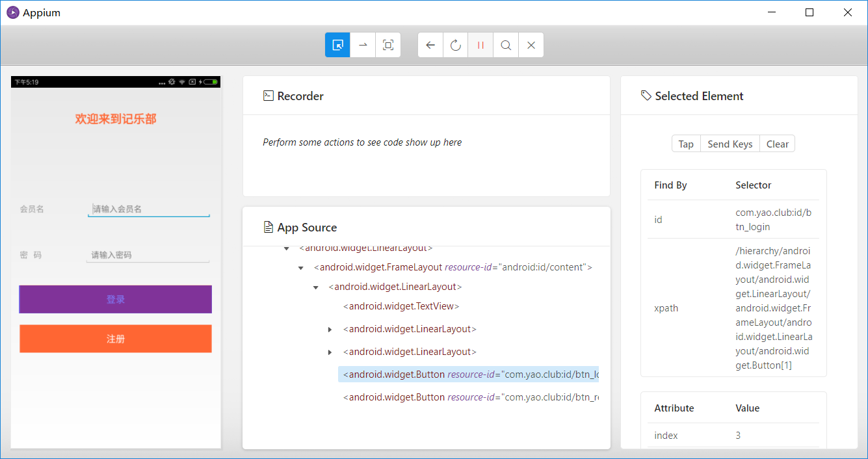Screen dimensions: 868x459
Task: Click the 会员名 label in screenshot
Action: [32, 209]
